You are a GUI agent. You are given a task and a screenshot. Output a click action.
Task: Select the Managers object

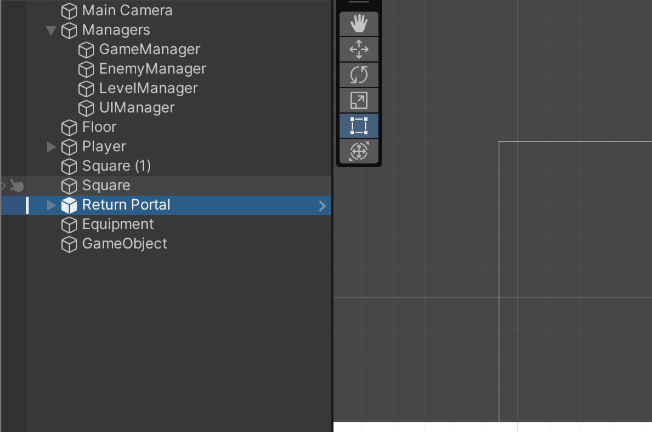point(116,30)
